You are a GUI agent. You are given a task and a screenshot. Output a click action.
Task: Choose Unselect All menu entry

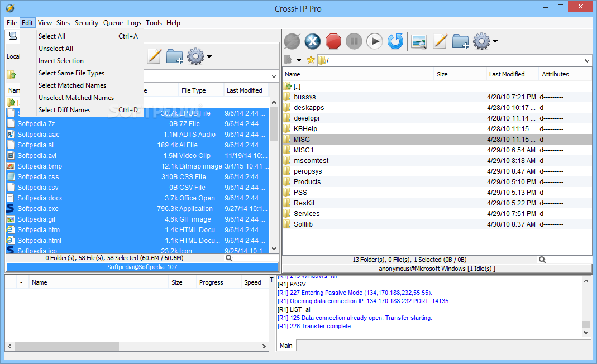82,49
